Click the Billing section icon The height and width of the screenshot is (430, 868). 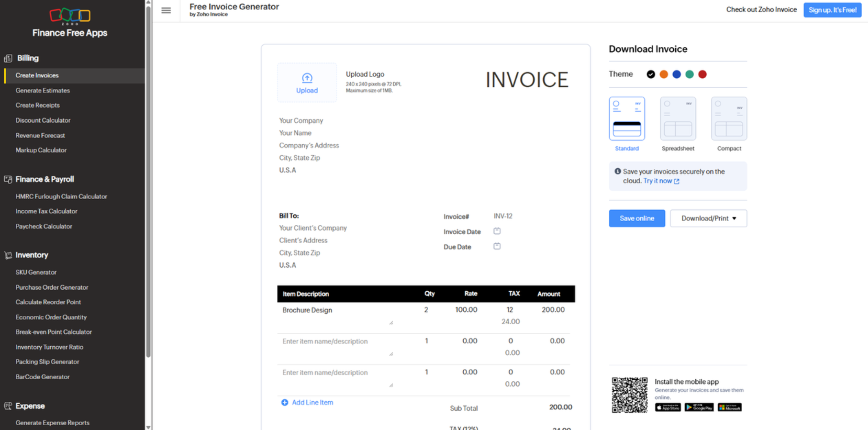(x=8, y=58)
